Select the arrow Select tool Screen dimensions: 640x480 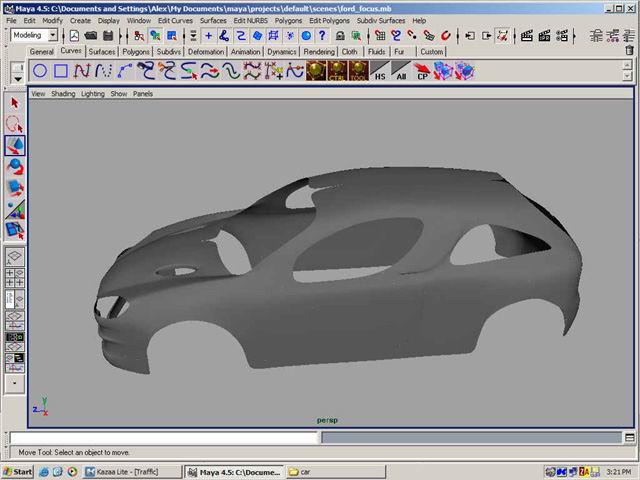[15, 102]
